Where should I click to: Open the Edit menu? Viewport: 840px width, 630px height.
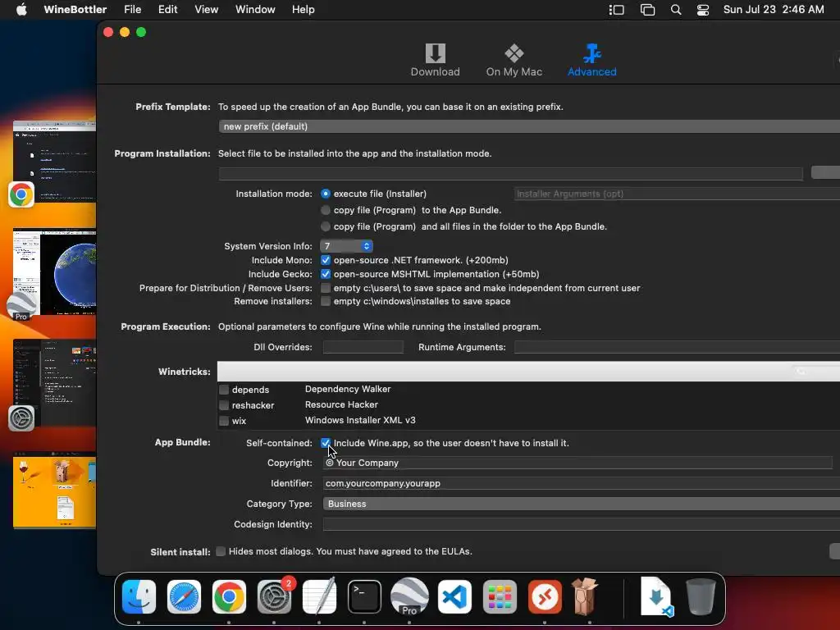click(x=167, y=10)
